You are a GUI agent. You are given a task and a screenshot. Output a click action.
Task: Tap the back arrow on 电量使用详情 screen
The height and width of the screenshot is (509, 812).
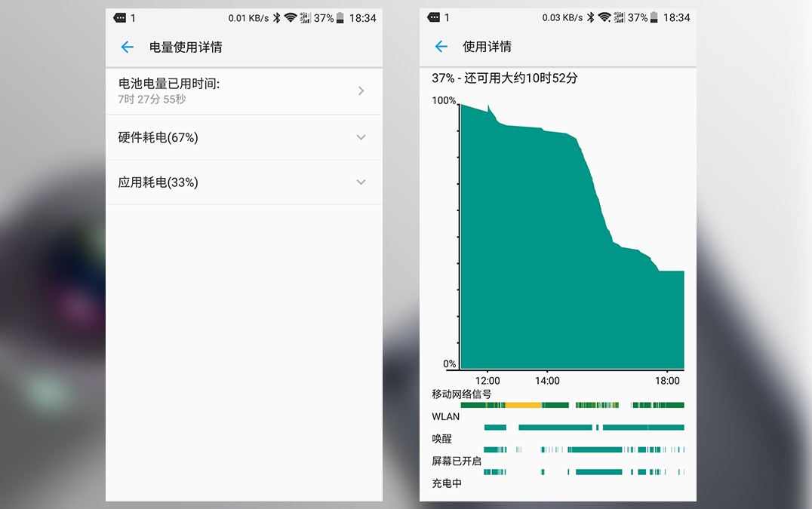(x=127, y=47)
